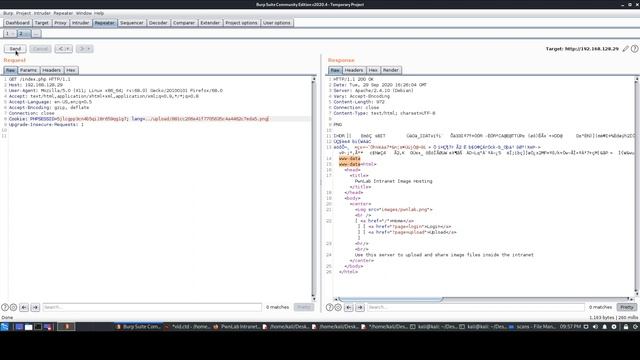The width and height of the screenshot is (640, 360).
Task: Open the taskbar notifications bell icon
Action: [604, 327]
